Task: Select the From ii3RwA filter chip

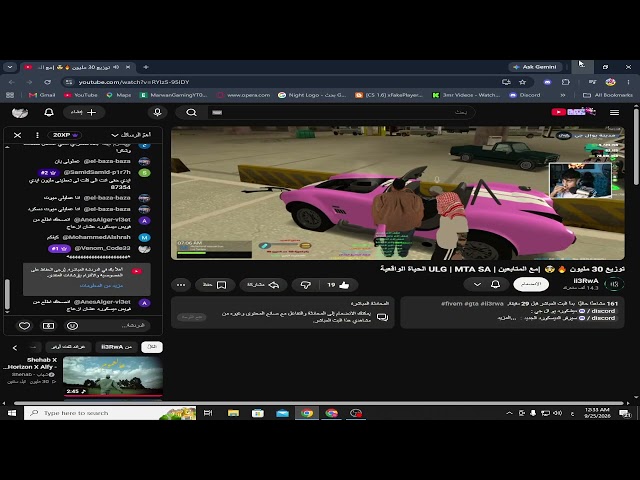Action: point(116,347)
